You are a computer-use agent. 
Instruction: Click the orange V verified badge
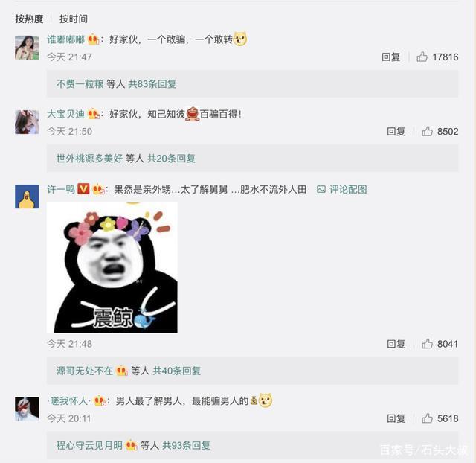(x=83, y=189)
